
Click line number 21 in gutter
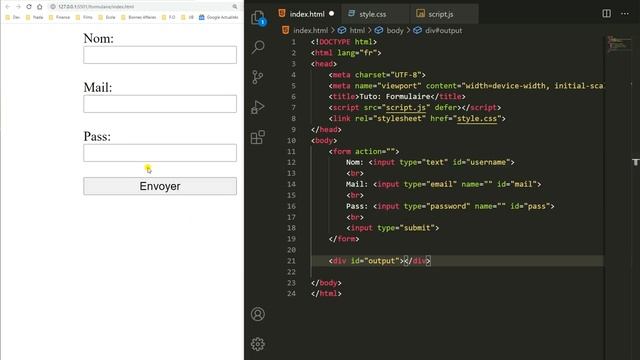tap(291, 261)
